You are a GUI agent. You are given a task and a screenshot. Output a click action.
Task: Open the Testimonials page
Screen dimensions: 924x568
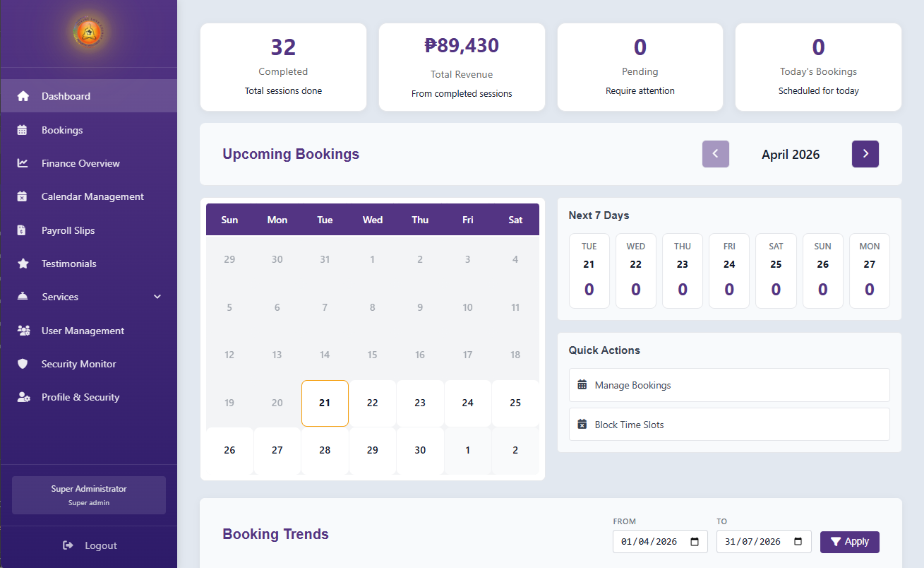click(89, 264)
